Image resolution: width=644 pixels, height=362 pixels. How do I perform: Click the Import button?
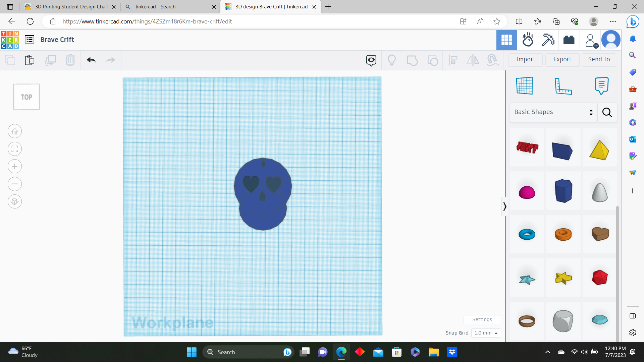[x=525, y=59]
